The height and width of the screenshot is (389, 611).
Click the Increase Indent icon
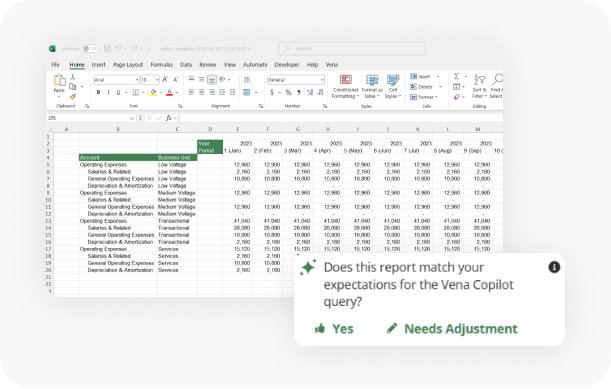coord(232,92)
